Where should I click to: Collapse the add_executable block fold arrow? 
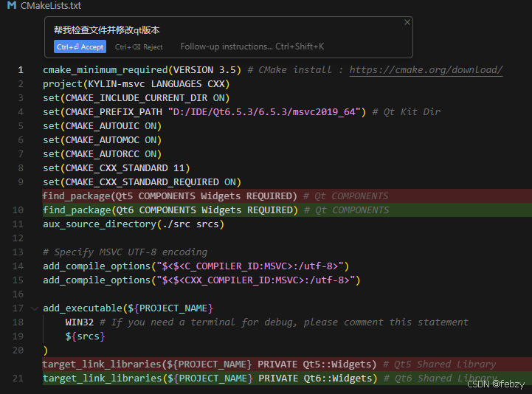tap(34, 308)
